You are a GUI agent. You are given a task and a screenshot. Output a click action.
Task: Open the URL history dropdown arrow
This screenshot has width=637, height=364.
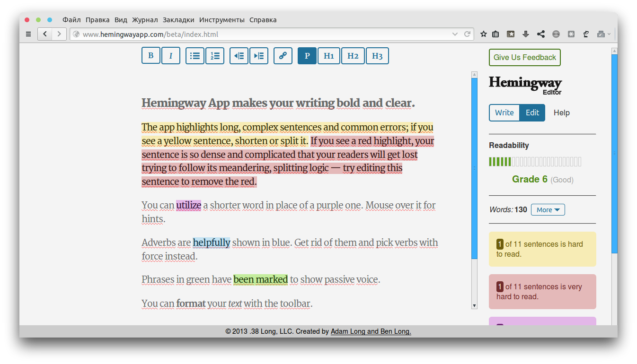click(x=455, y=34)
